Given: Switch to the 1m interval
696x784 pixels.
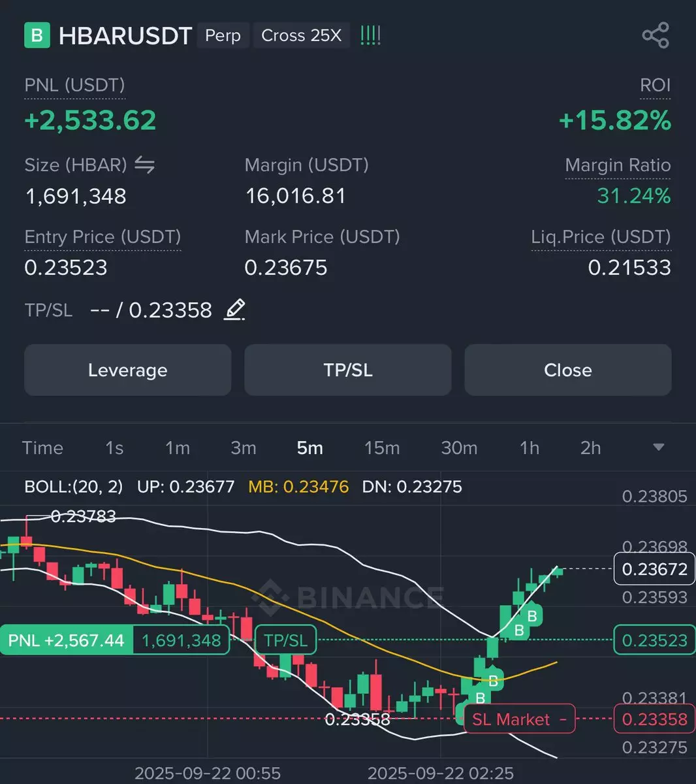Looking at the screenshot, I should (x=178, y=448).
